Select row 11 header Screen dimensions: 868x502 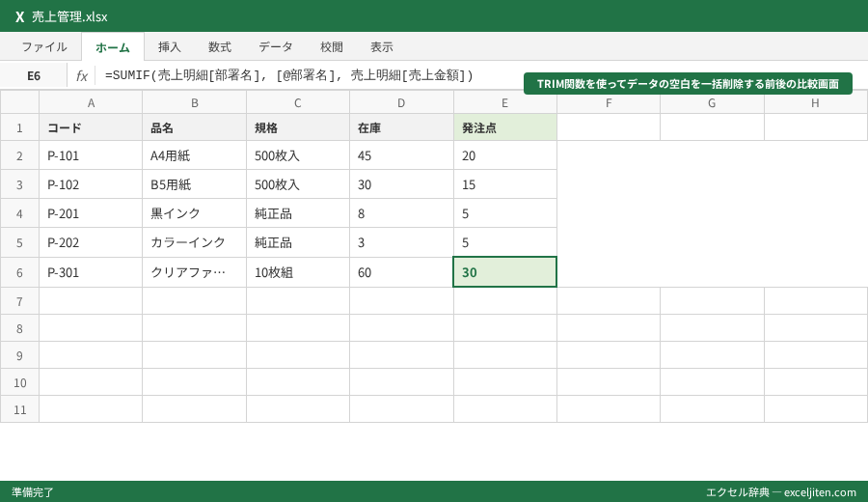point(19,409)
